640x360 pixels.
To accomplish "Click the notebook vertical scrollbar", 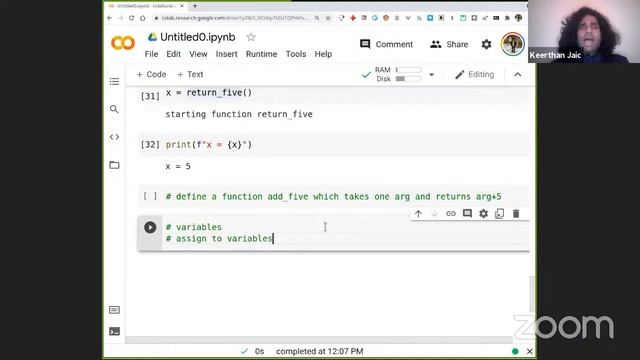I will pyautogui.click(x=532, y=294).
